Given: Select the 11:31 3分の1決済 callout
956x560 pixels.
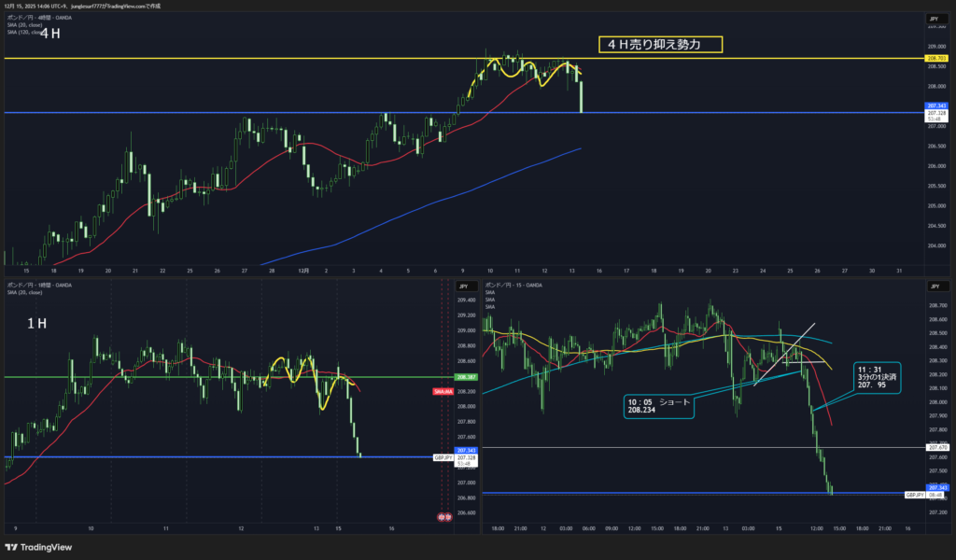Looking at the screenshot, I should pos(876,379).
